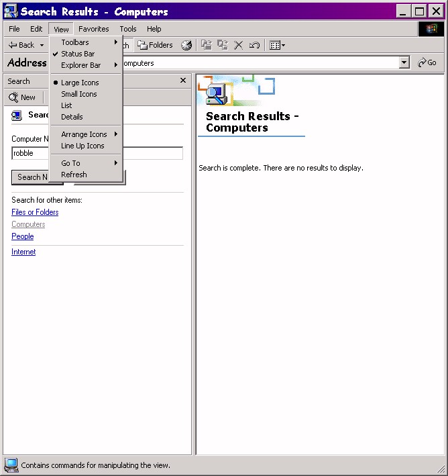Close the open View menu
The width and height of the screenshot is (448, 476).
click(61, 29)
